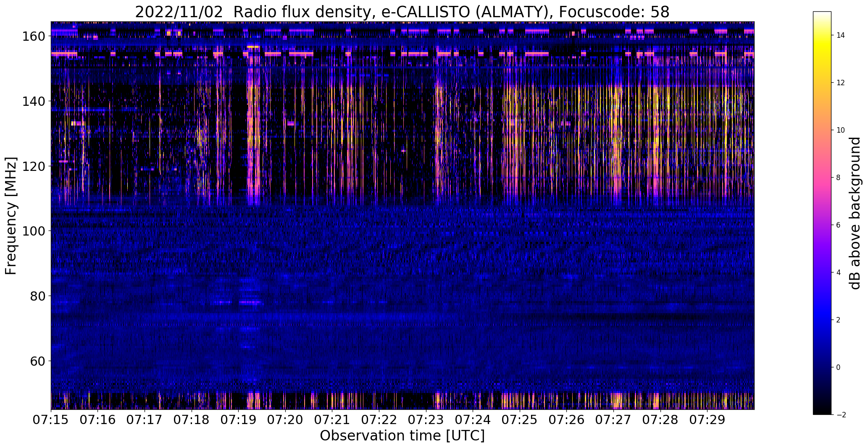868x448 pixels.
Task: Click the plot title mentioning e-CALLISTO (ALMATY)
Action: coord(402,12)
